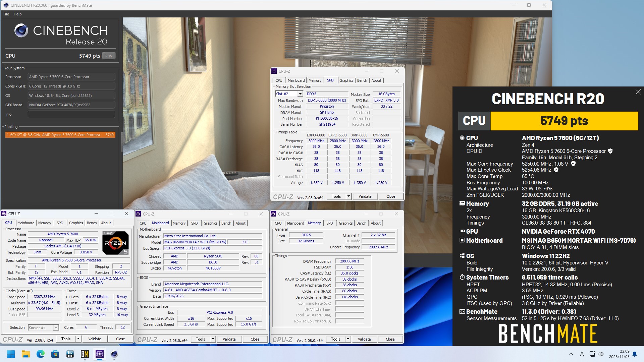This screenshot has height=362, width=644.
Task: Open About tab in CPU-Z CPU window
Action: 106,223
